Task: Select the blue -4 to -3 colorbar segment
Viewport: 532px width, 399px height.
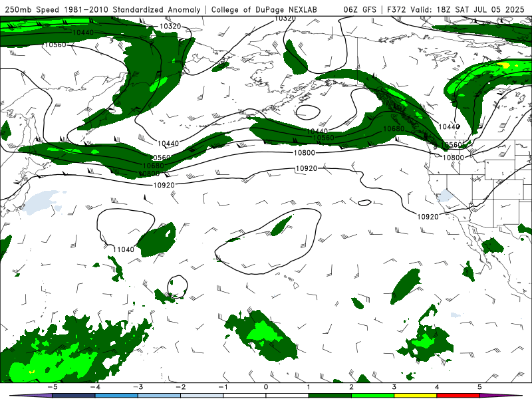Action: point(116,396)
